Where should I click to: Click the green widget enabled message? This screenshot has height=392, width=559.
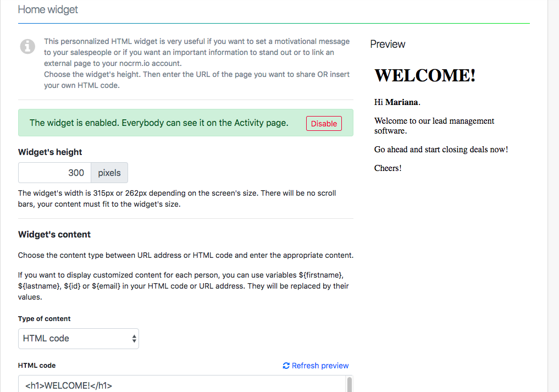pos(159,123)
